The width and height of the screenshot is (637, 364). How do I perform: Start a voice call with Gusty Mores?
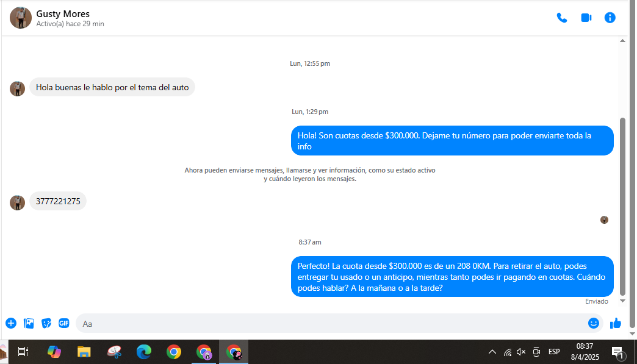point(562,18)
